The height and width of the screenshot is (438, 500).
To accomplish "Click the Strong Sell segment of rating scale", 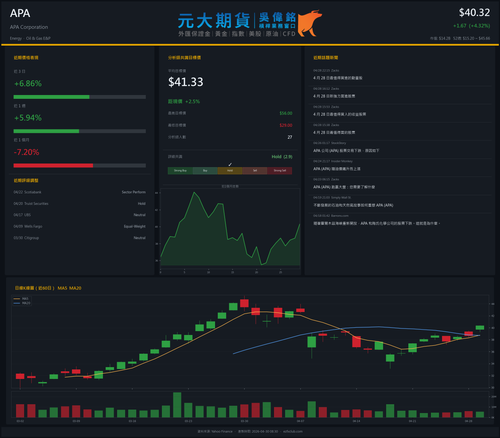I will coord(280,171).
